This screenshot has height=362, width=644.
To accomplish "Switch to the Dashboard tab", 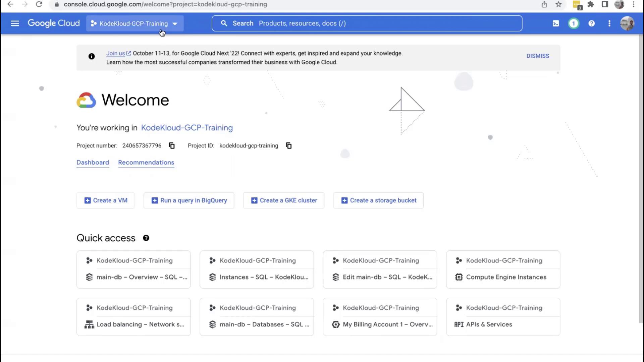I will pos(93,163).
